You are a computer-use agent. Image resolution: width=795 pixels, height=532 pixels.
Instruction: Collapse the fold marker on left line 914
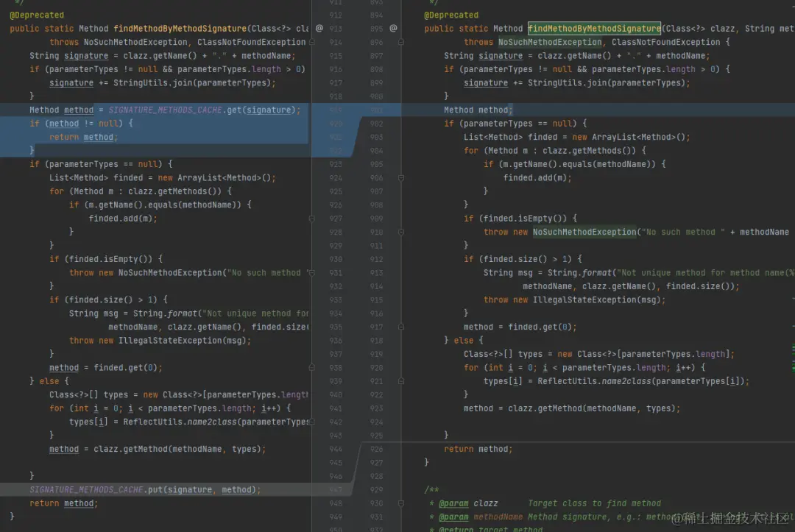(x=312, y=42)
